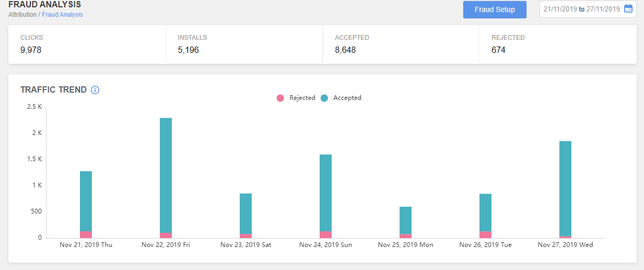This screenshot has width=644, height=270.
Task: Click the Nov 26 Tue rejected segment
Action: [485, 234]
